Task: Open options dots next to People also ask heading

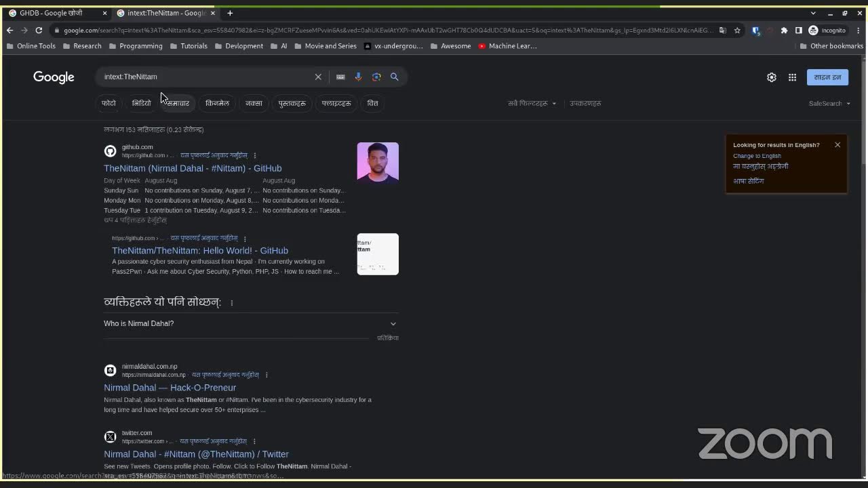Action: pos(231,303)
